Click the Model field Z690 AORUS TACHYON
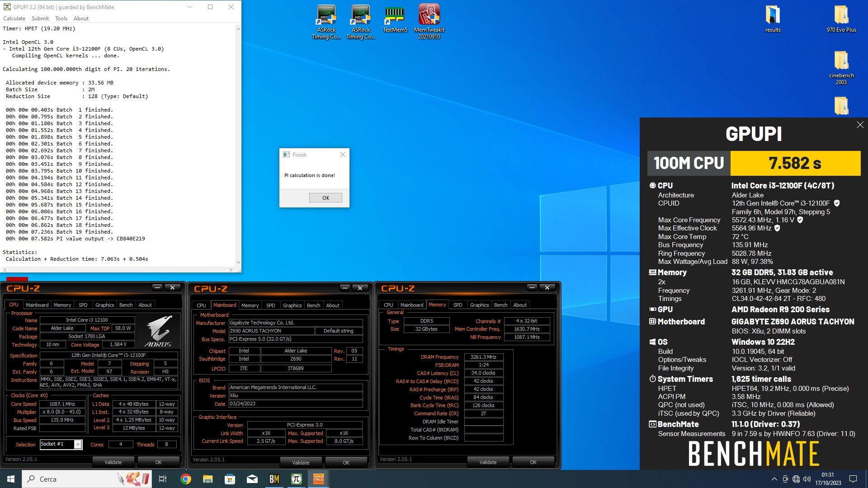Screen dimensions: 868x488 [271, 331]
